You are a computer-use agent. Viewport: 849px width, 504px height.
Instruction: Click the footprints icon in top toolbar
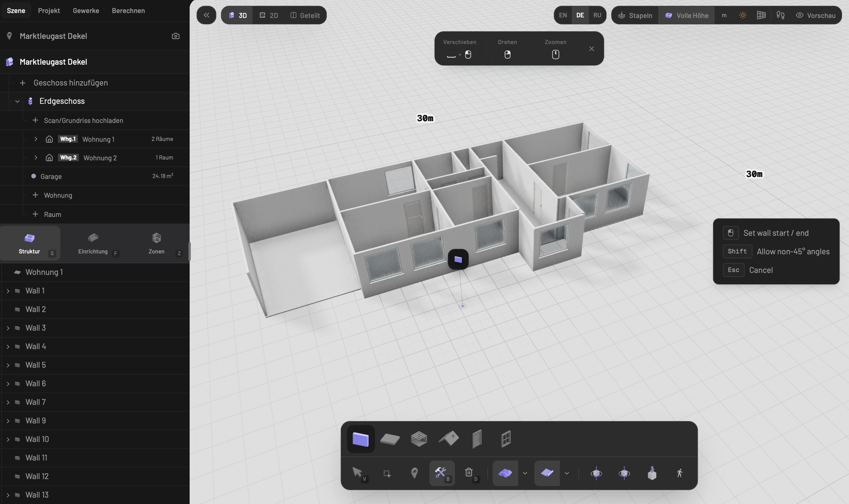(x=780, y=15)
